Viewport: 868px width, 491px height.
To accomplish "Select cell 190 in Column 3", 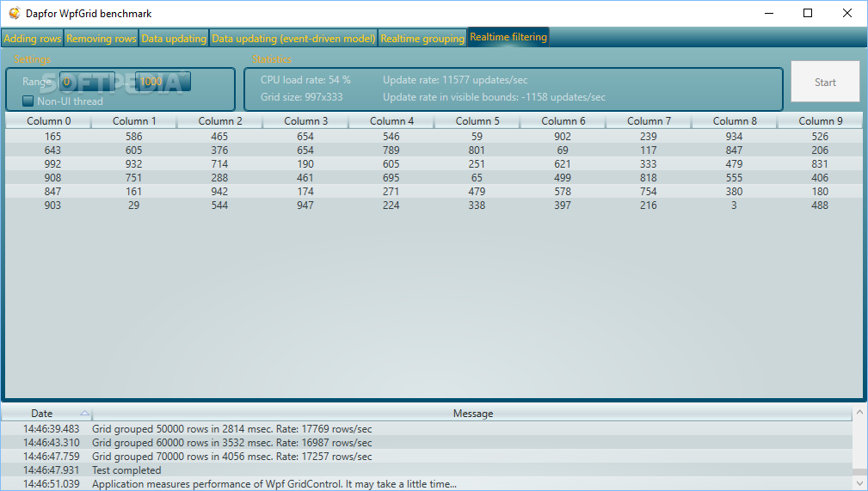I will 305,164.
